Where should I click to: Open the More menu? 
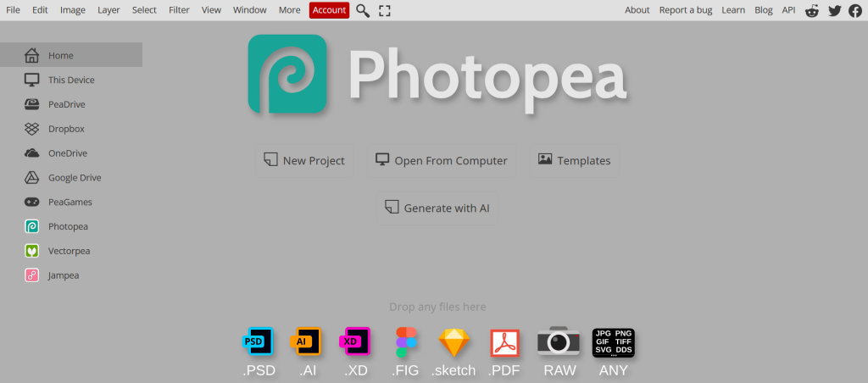point(290,10)
